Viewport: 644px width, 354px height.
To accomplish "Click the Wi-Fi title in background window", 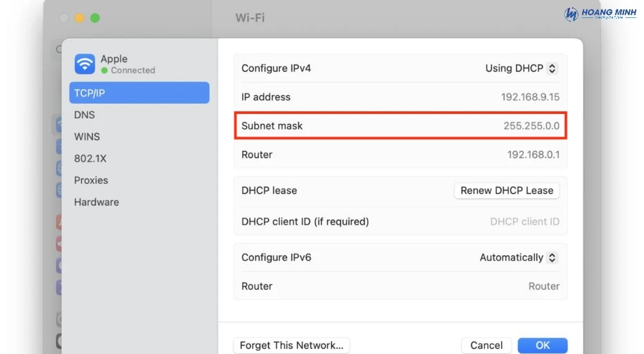I will (250, 17).
